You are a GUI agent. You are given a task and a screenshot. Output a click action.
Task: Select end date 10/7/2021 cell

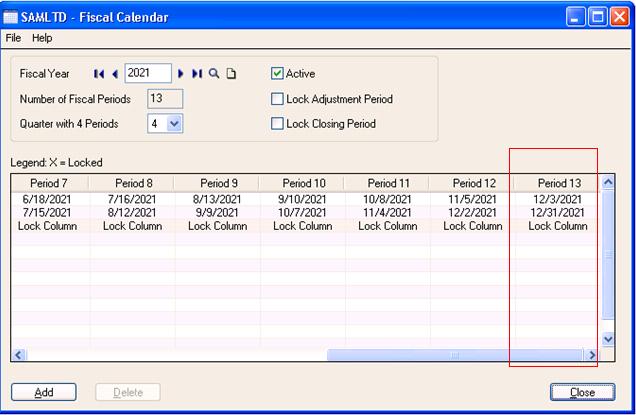(302, 213)
